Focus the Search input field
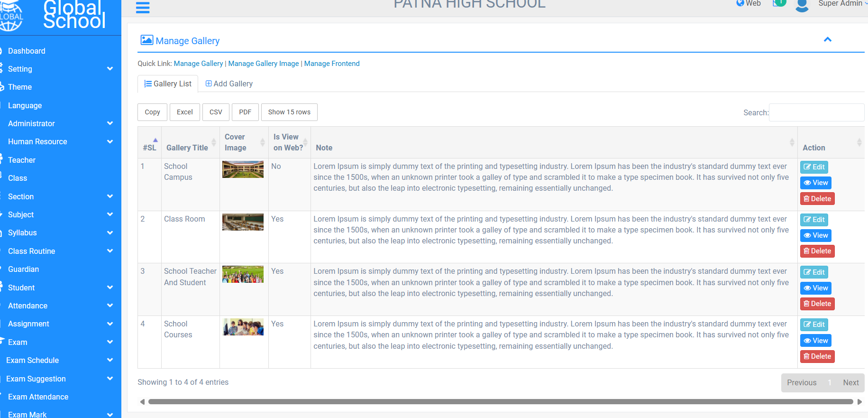868x418 pixels. [816, 112]
